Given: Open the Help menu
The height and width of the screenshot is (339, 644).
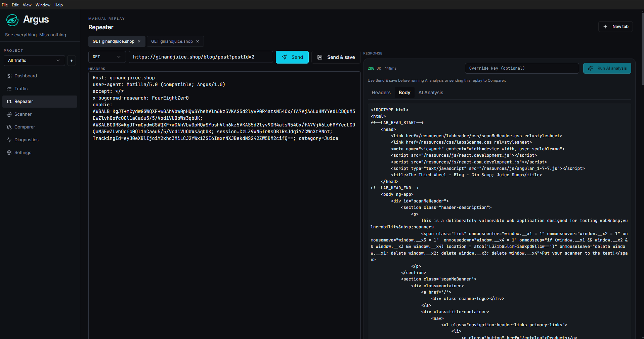Looking at the screenshot, I should coord(58,5).
